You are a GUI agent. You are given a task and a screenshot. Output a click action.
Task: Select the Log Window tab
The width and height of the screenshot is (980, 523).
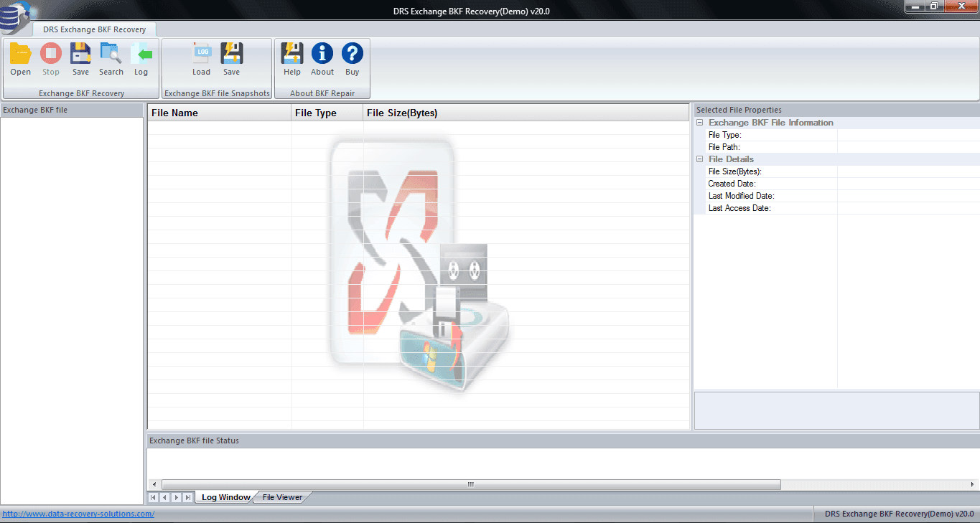click(225, 496)
